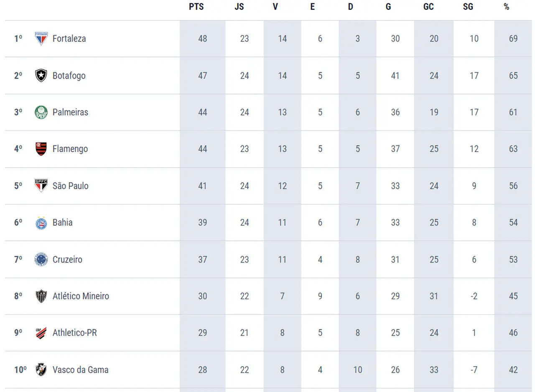Click the Athletico-PR club logo
The width and height of the screenshot is (535, 392).
41,333
